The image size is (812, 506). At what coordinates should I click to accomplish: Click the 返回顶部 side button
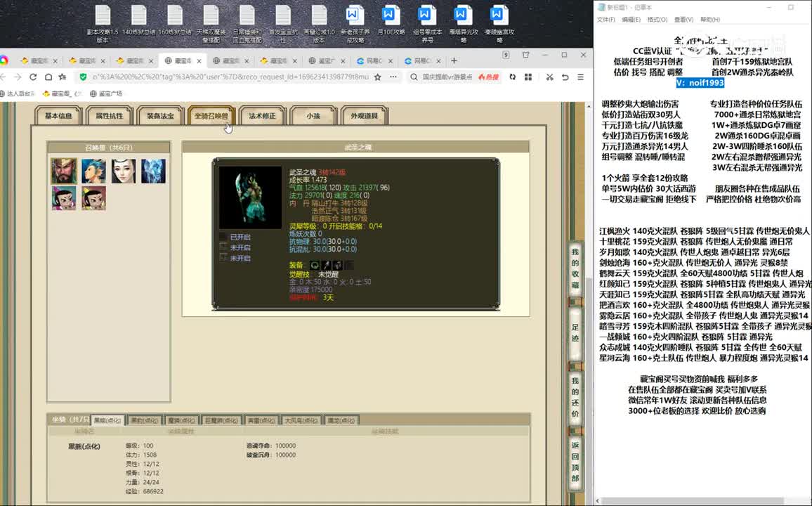575,462
